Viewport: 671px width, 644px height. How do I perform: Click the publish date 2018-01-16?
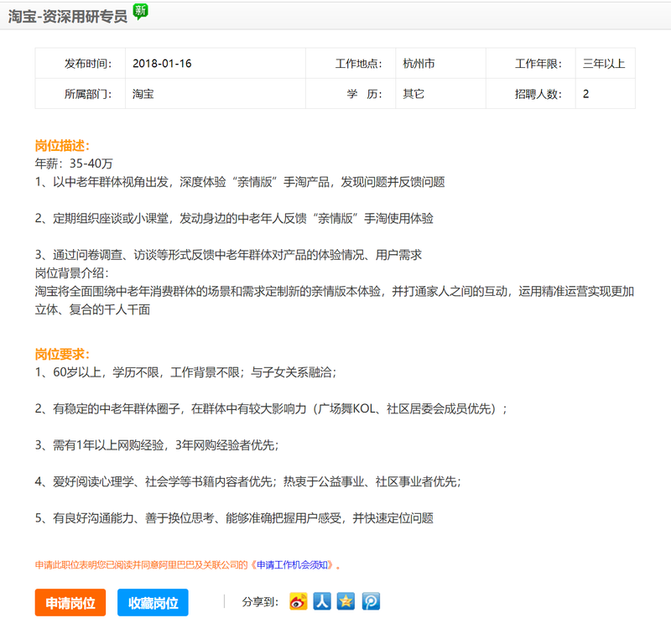click(x=162, y=64)
